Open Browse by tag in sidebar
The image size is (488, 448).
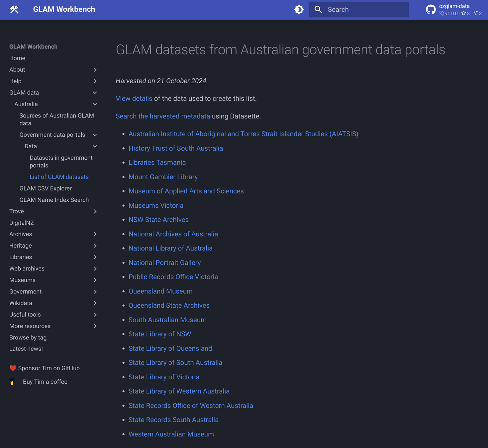[28, 337]
